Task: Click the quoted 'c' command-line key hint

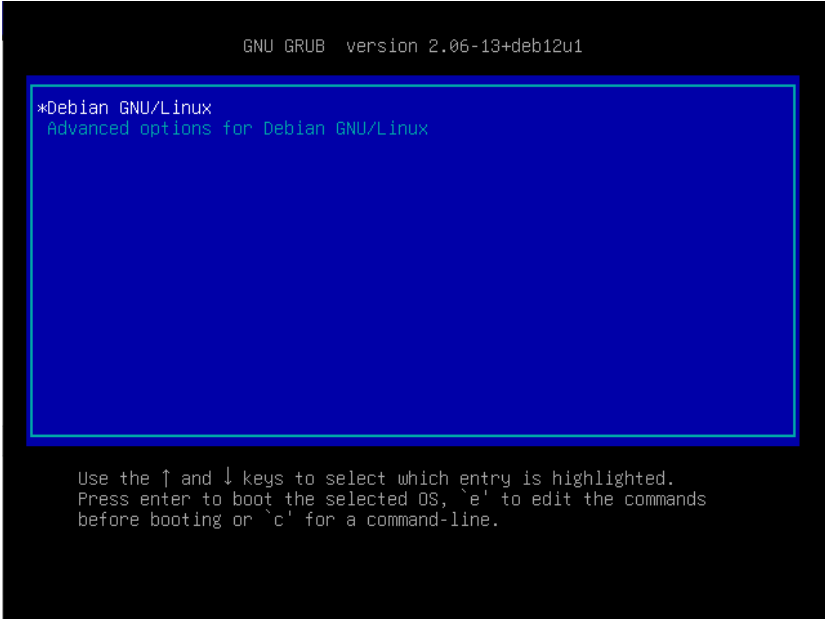Action: tap(278, 519)
